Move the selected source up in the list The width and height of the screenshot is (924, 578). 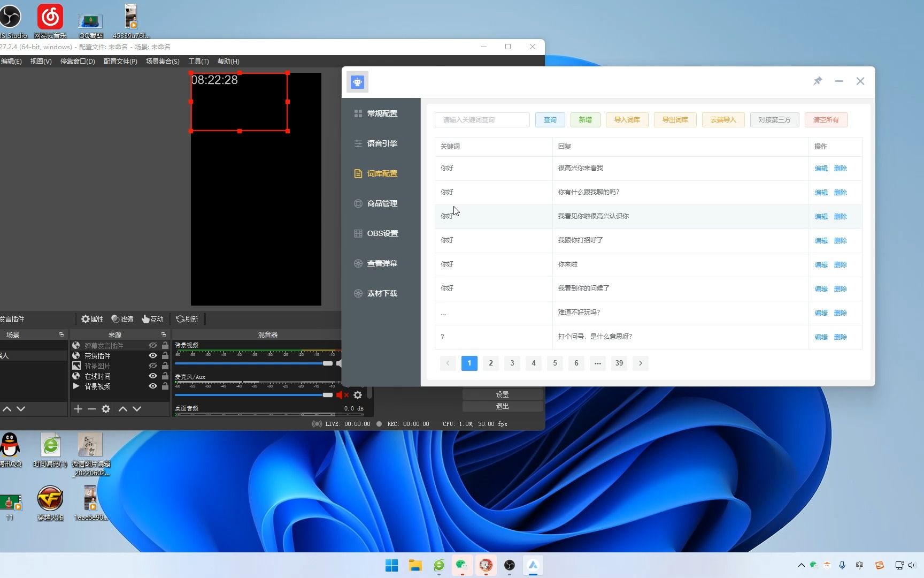tap(122, 409)
